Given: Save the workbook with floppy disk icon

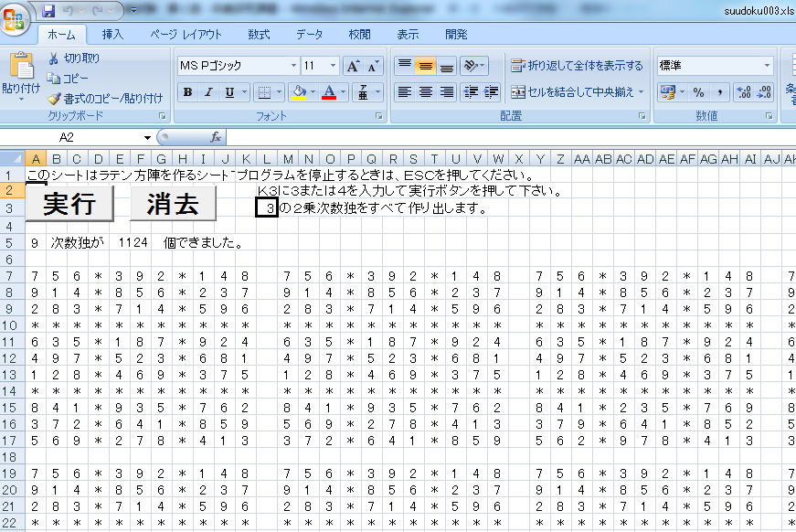Looking at the screenshot, I should [48, 10].
